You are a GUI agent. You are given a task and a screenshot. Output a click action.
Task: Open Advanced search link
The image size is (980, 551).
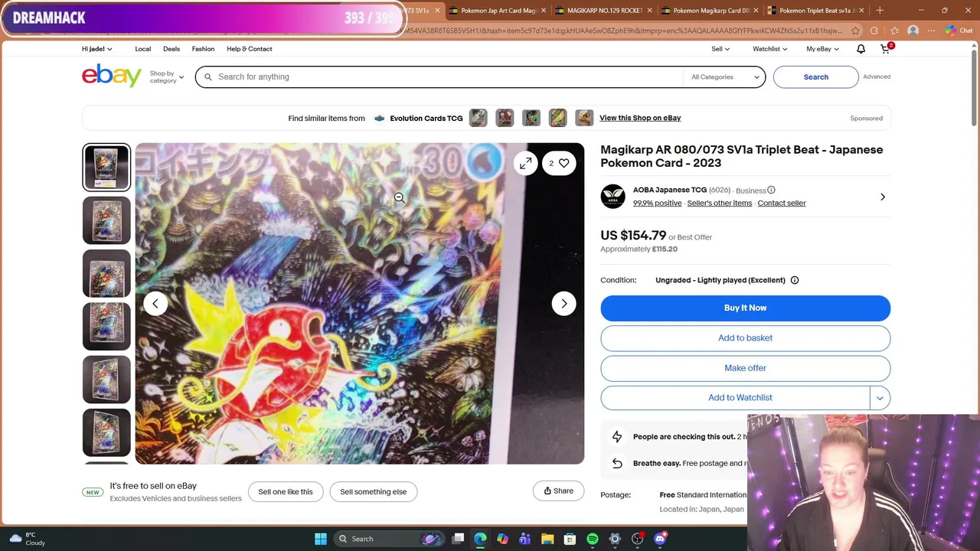point(877,77)
